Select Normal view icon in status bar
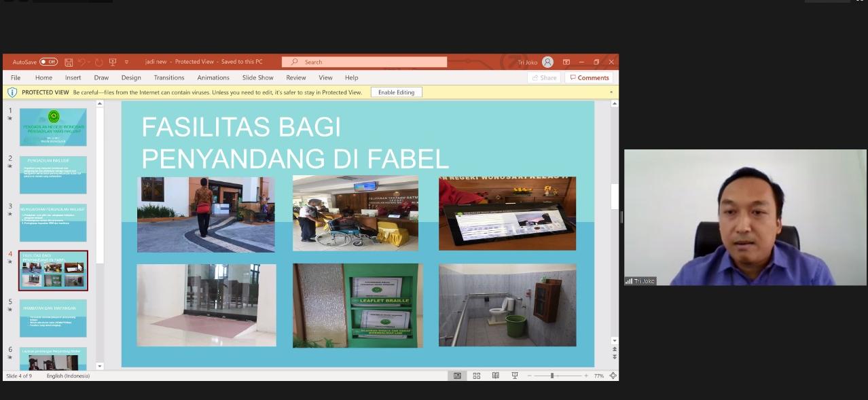Viewport: 868px width, 400px height. point(457,376)
